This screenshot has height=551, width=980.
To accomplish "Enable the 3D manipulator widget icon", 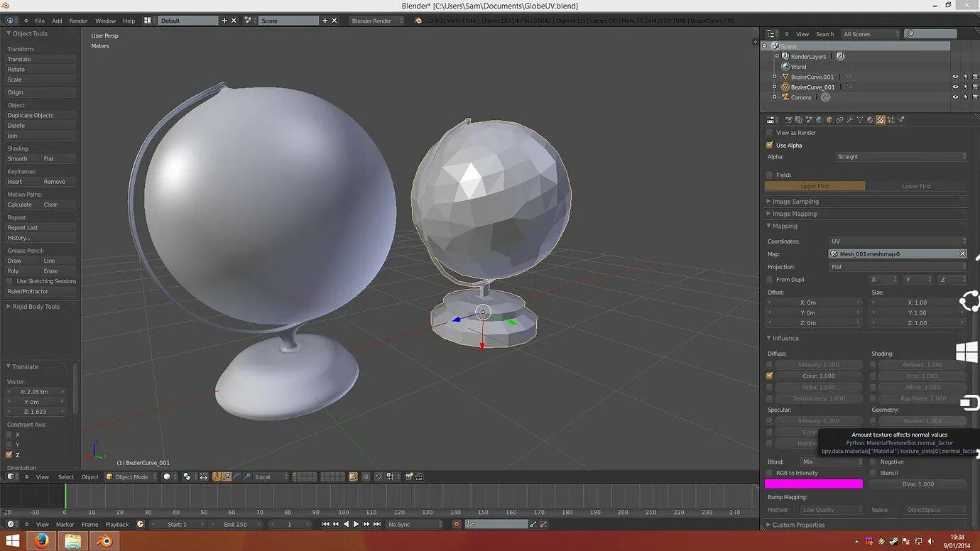I will pos(217,476).
